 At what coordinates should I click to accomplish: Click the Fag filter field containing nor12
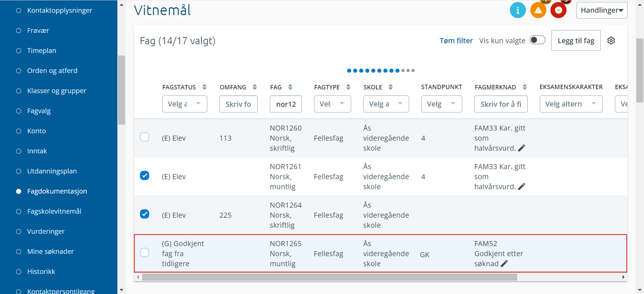[286, 104]
